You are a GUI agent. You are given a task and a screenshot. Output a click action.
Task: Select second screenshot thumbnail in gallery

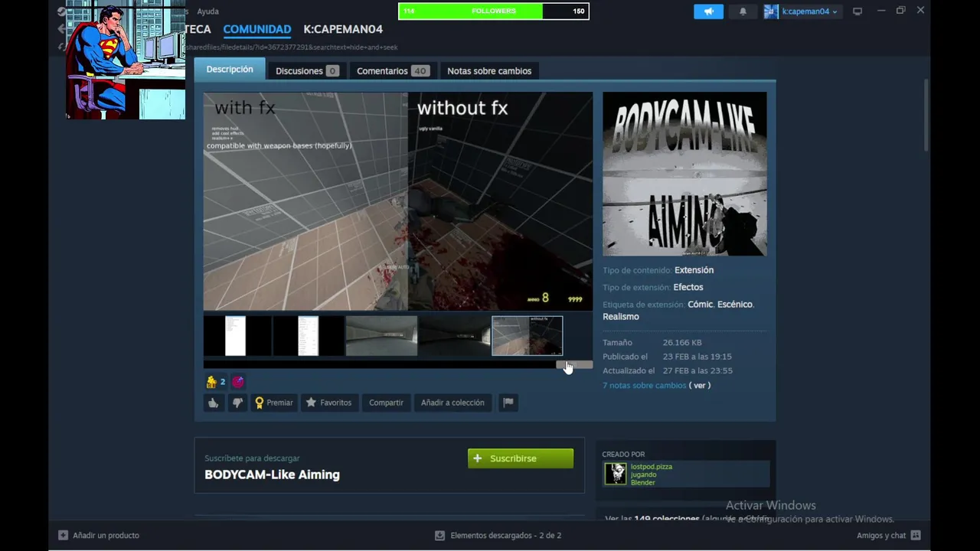click(x=309, y=336)
